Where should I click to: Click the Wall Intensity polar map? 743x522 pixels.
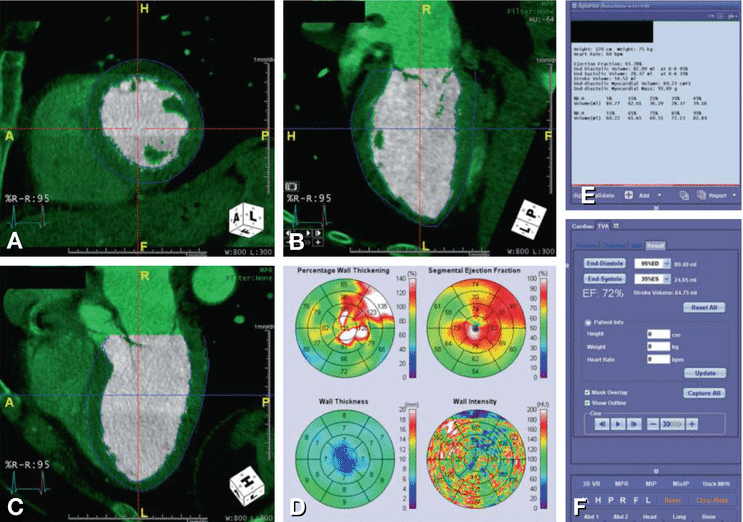pyautogui.click(x=475, y=460)
